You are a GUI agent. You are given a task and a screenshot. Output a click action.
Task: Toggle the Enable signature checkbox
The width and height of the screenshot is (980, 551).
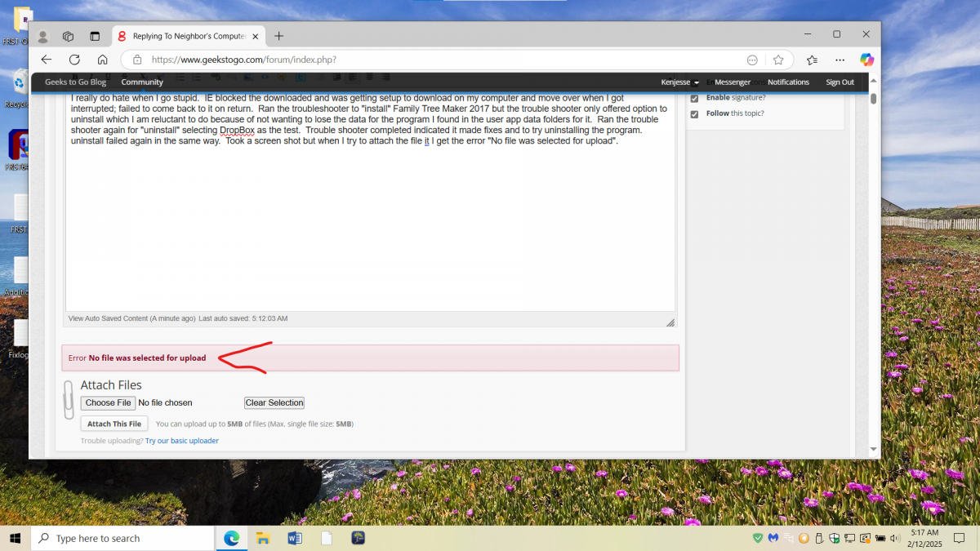click(x=695, y=98)
